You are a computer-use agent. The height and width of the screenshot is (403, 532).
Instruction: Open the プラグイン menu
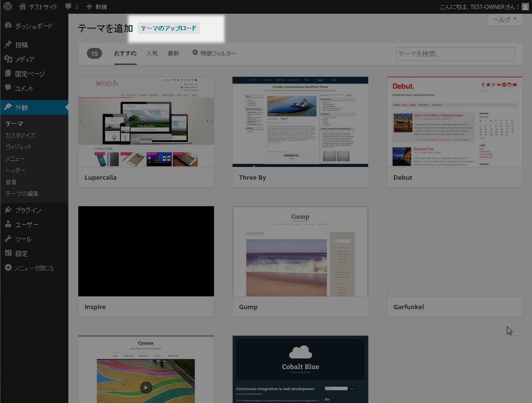click(x=28, y=210)
